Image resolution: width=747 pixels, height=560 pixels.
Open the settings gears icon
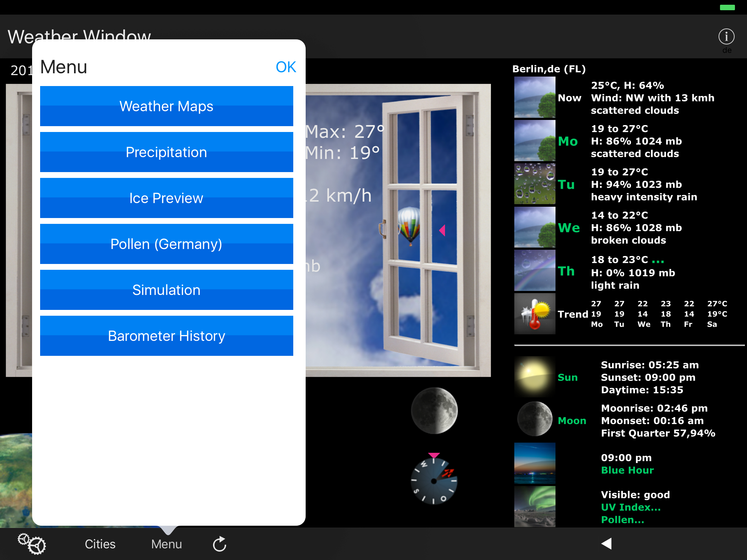pyautogui.click(x=32, y=544)
